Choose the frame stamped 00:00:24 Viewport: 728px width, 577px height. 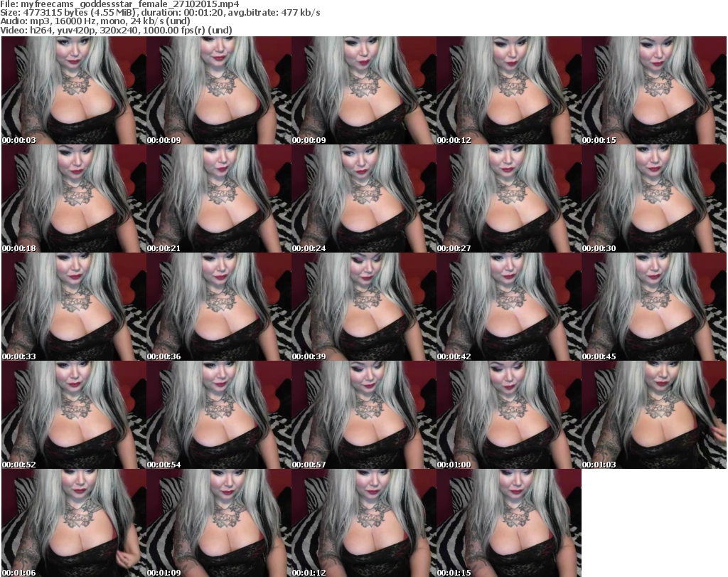coord(363,198)
